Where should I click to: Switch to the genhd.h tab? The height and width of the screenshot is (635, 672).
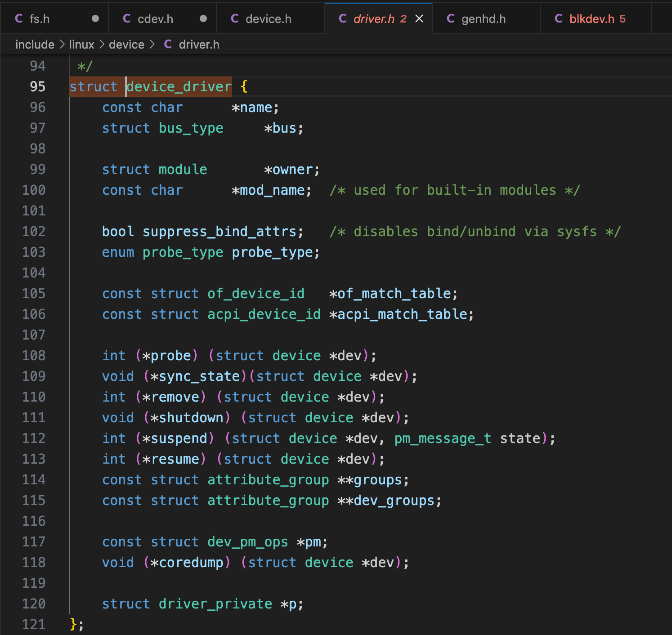pos(486,18)
